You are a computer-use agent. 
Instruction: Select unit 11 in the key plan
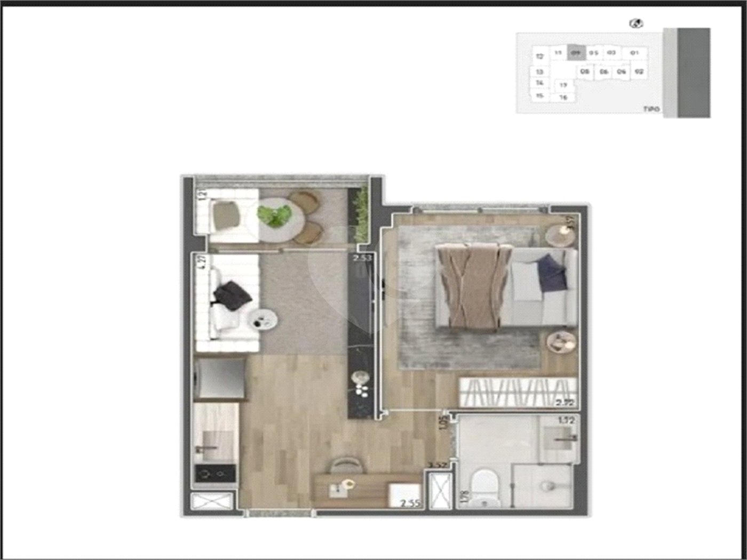[x=558, y=53]
